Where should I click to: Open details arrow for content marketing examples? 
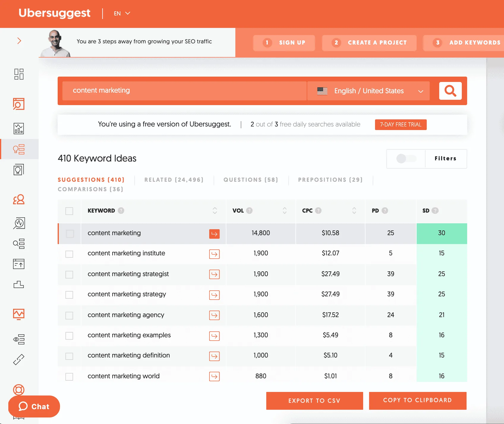214,336
